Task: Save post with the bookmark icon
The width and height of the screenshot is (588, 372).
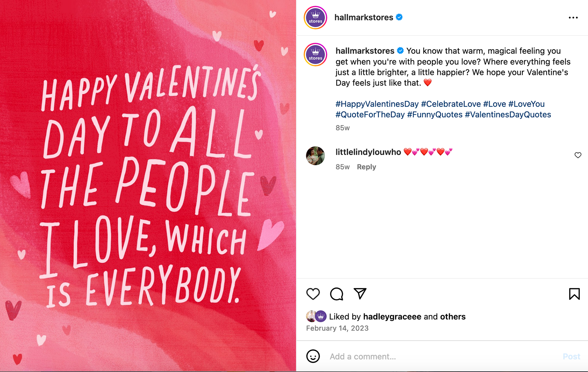Action: (574, 294)
